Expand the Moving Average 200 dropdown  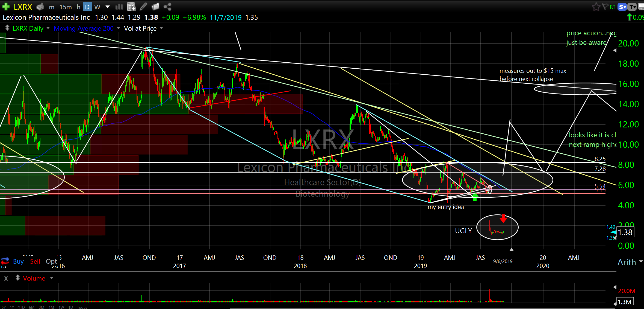[118, 28]
